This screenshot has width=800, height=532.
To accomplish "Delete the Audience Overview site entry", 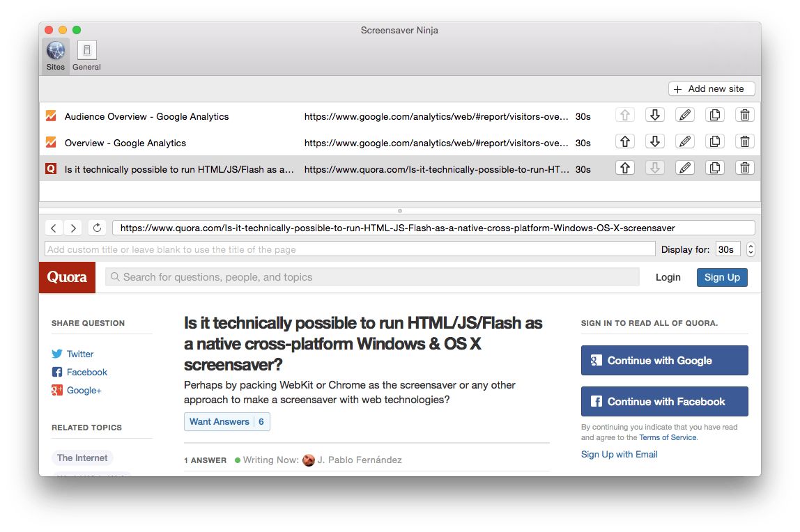I will pos(744,116).
